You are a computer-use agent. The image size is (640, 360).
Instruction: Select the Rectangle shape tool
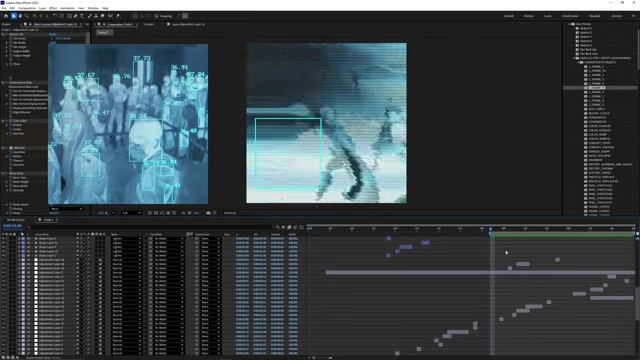pos(69,16)
